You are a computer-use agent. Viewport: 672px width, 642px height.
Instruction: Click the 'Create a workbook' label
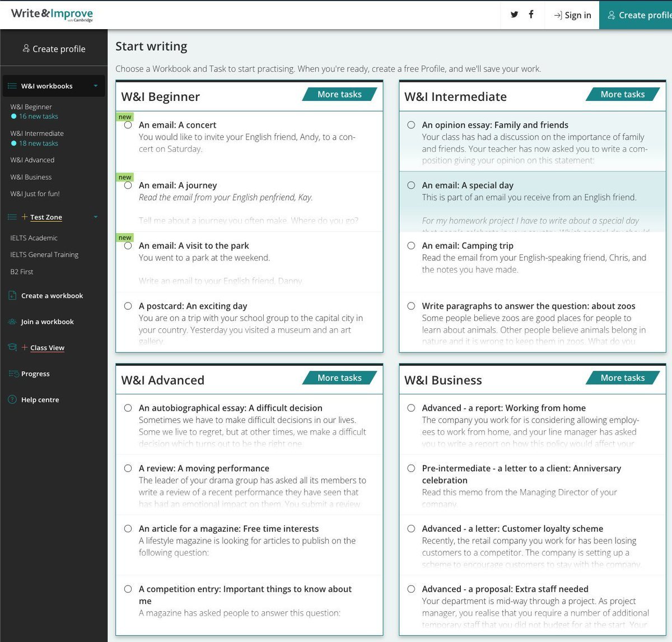coord(52,295)
